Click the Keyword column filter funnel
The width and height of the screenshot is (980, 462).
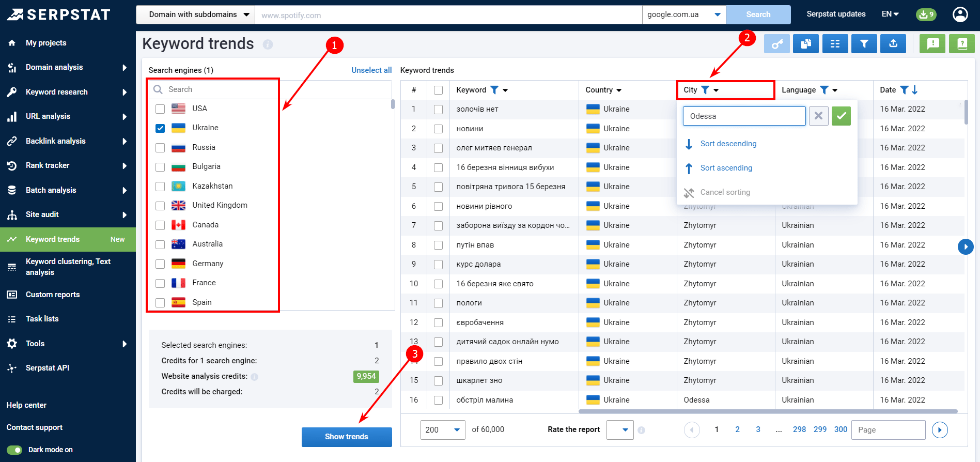click(494, 90)
